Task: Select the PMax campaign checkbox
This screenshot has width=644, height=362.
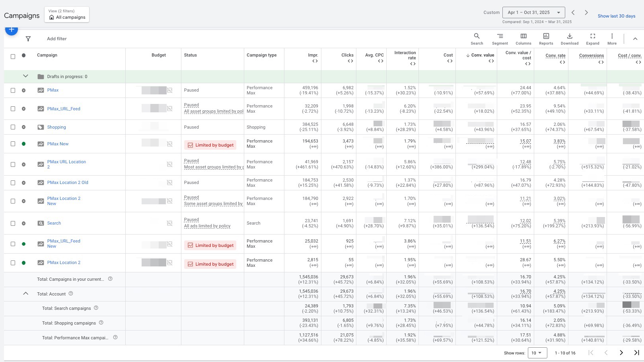Action: point(13,90)
